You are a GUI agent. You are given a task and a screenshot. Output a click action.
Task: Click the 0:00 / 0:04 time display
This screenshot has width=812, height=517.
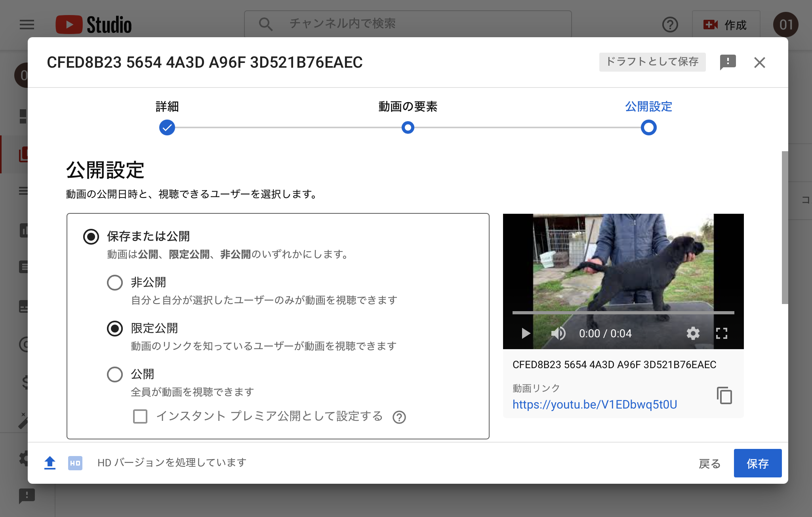pyautogui.click(x=605, y=334)
